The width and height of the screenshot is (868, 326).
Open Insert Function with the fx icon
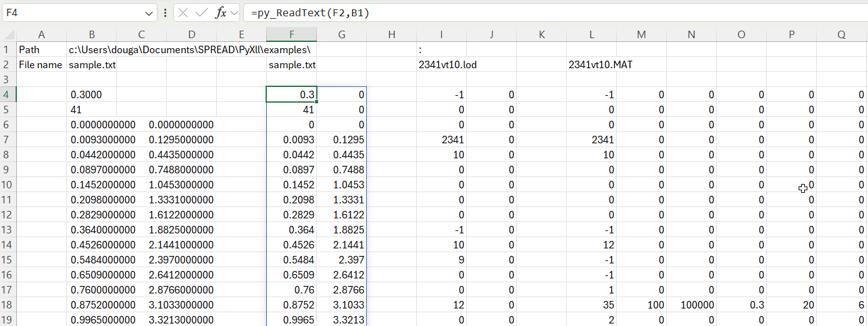tap(221, 13)
